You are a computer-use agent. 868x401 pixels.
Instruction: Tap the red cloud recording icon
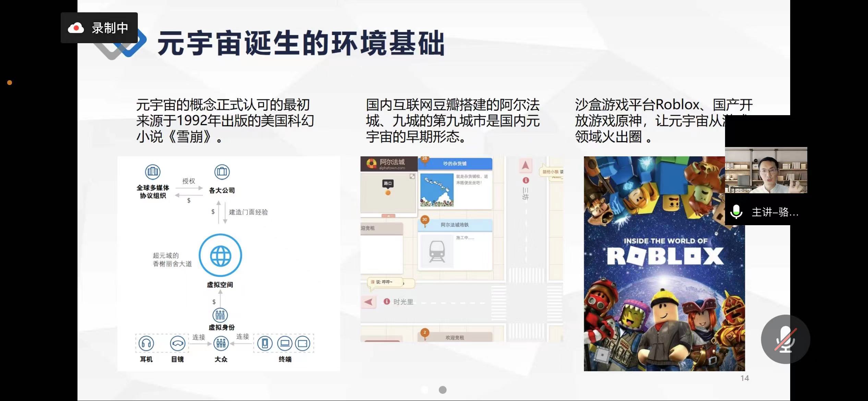click(76, 28)
